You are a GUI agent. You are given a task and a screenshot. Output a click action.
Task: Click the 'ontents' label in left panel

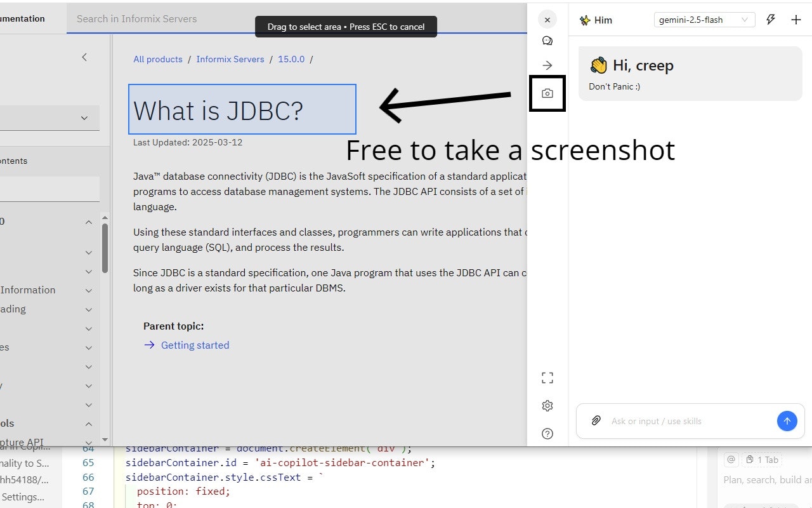coord(14,161)
